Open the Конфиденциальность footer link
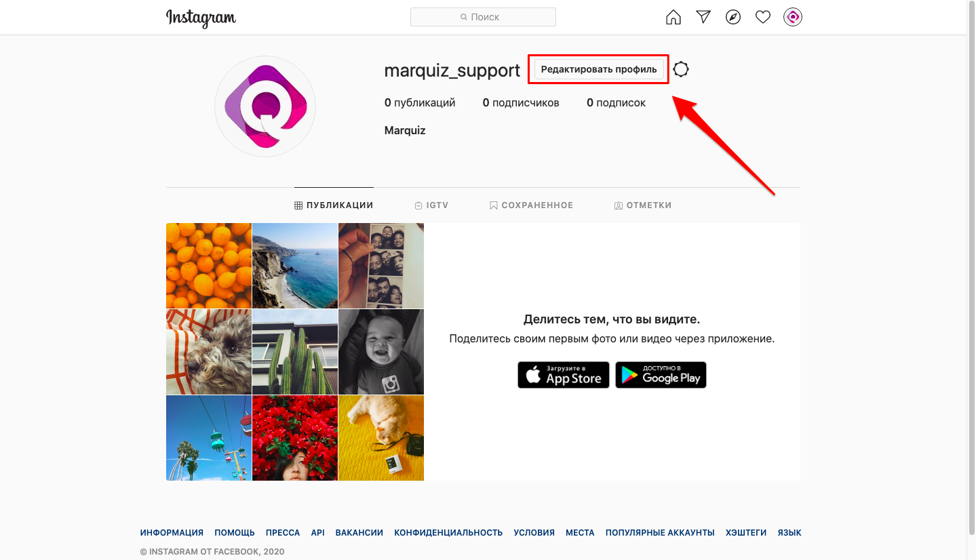The height and width of the screenshot is (560, 976). tap(448, 533)
